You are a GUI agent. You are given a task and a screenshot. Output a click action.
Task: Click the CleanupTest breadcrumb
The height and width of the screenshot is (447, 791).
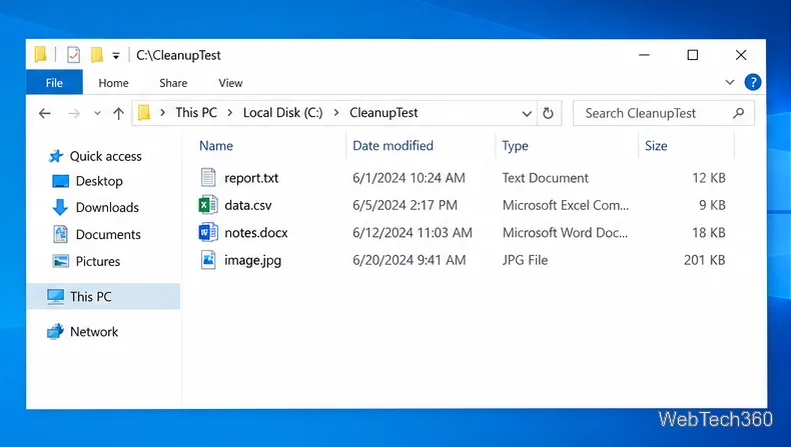383,113
